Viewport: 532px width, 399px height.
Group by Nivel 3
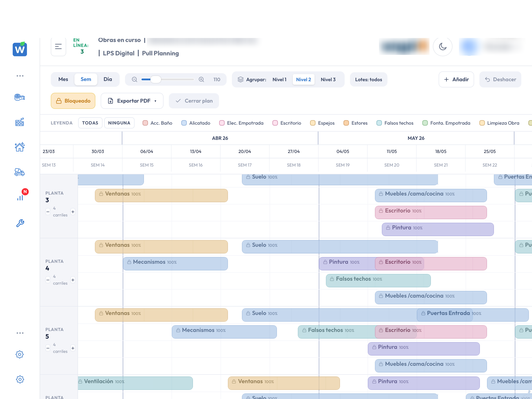(328, 79)
